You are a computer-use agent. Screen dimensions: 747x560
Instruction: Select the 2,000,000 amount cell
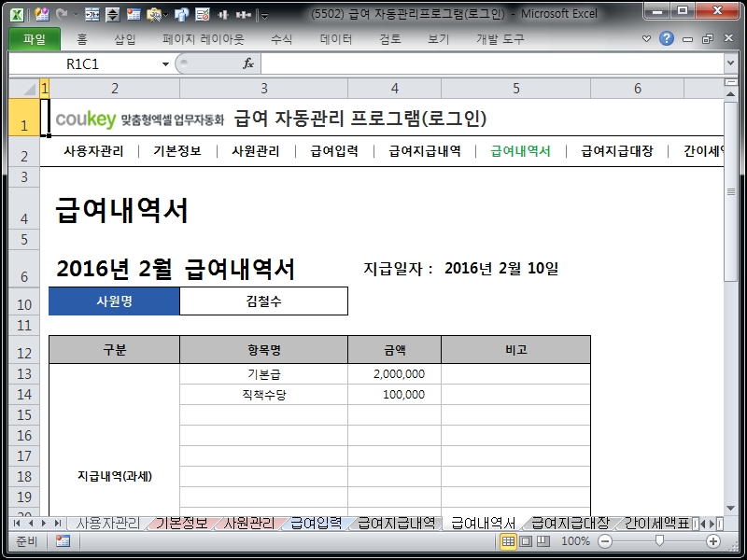pyautogui.click(x=394, y=374)
